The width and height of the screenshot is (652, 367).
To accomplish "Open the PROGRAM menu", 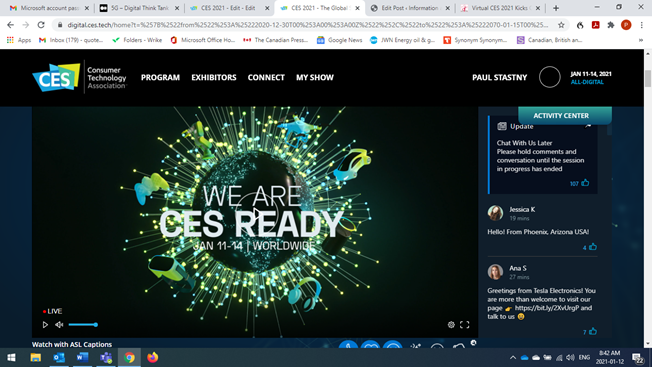I will click(x=161, y=77).
